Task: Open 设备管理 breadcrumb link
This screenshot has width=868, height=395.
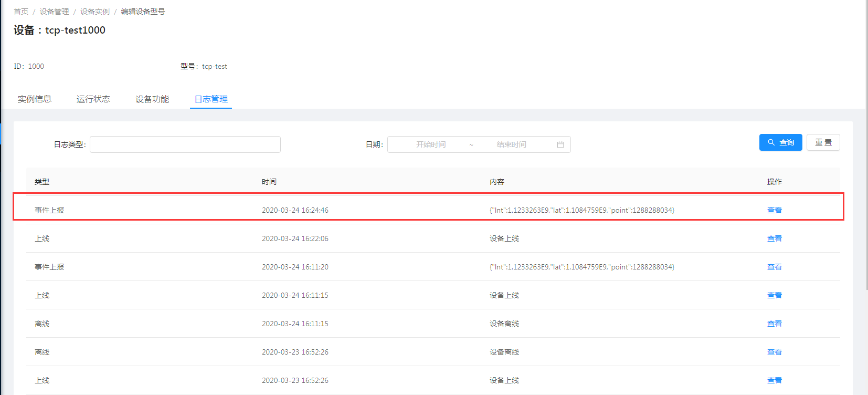Action: click(x=54, y=12)
